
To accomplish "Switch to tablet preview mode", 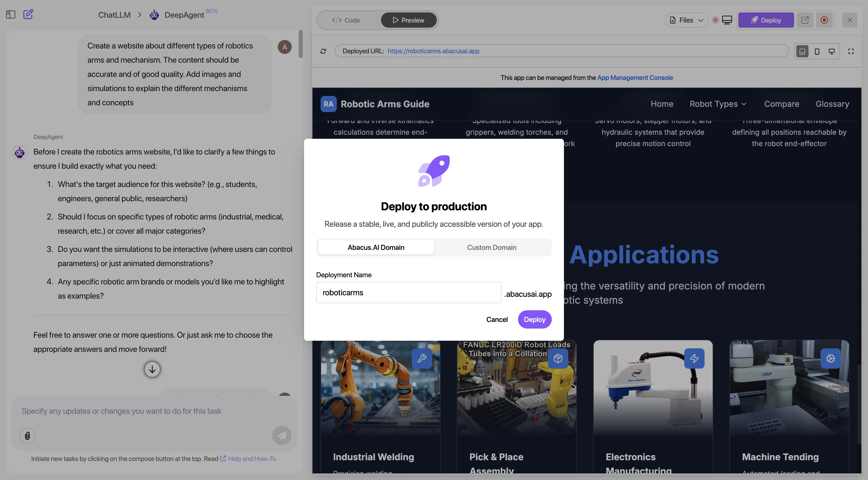I will pos(802,51).
